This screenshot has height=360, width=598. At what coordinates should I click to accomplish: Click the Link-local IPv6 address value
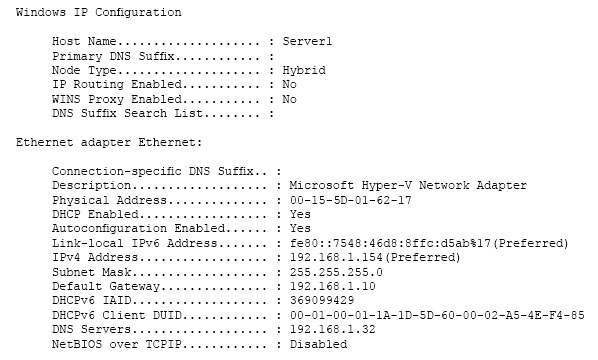coord(429,243)
